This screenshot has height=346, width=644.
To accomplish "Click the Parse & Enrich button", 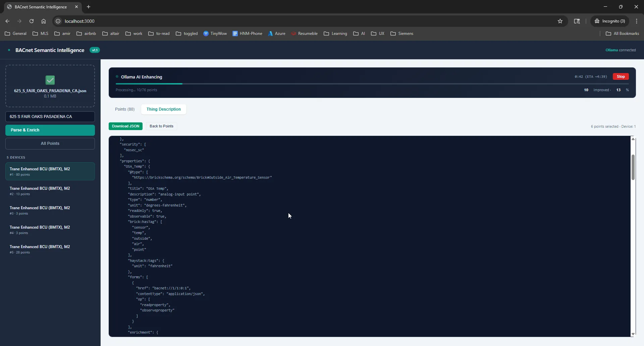I will pos(50,130).
